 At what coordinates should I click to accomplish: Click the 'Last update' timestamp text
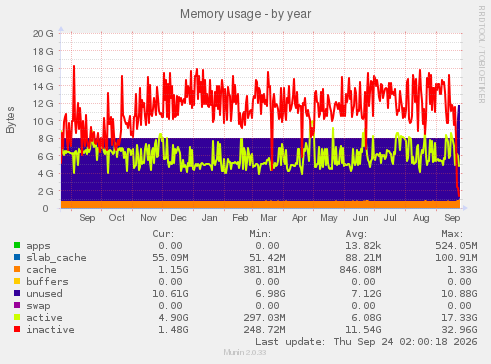point(366,342)
